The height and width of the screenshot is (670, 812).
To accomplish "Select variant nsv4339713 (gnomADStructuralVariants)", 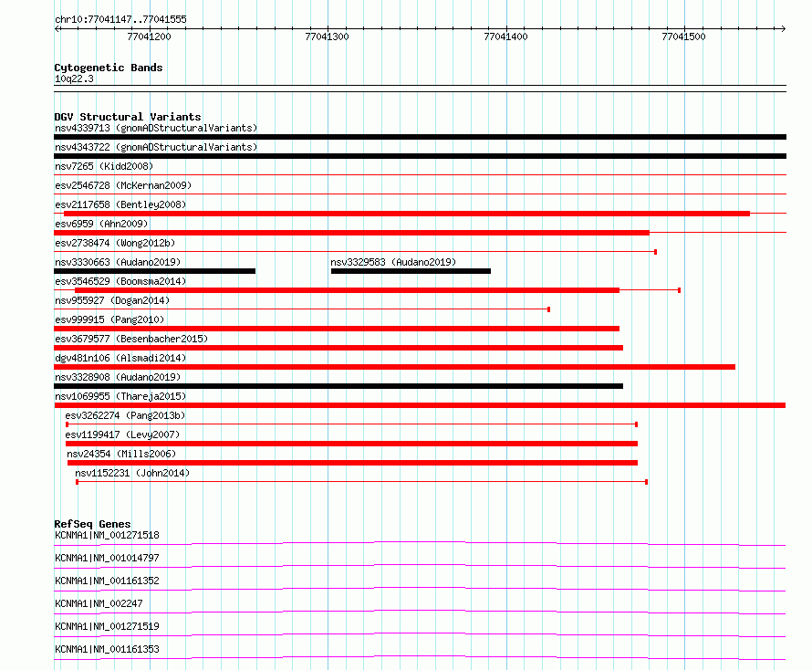I will click(156, 128).
